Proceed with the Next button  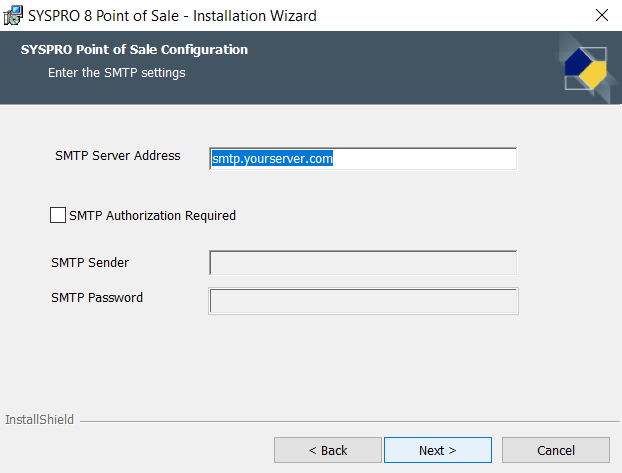click(437, 450)
